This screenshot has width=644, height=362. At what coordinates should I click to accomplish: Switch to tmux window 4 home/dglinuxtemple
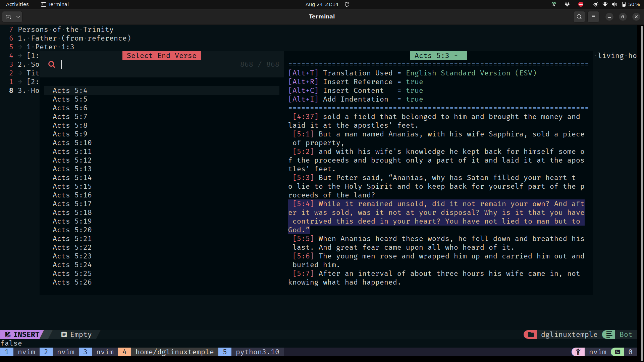click(x=174, y=352)
